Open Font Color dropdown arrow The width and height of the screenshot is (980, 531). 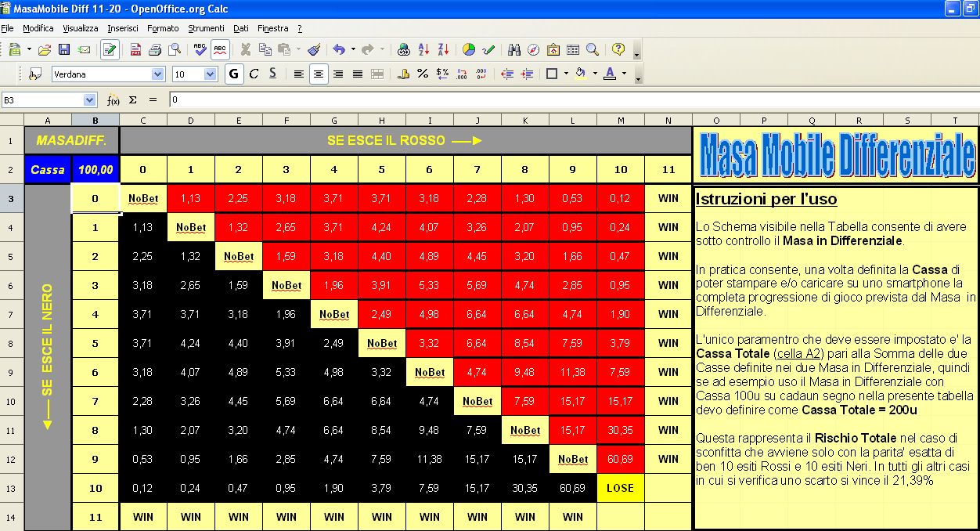click(x=624, y=74)
